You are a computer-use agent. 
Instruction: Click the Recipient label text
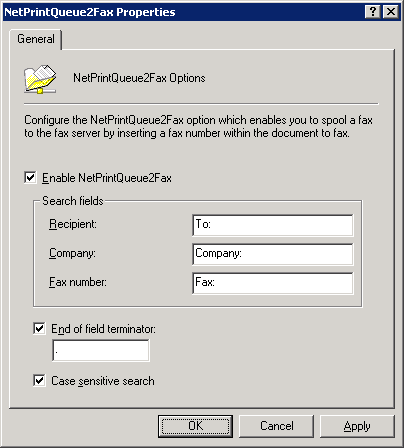(x=73, y=224)
